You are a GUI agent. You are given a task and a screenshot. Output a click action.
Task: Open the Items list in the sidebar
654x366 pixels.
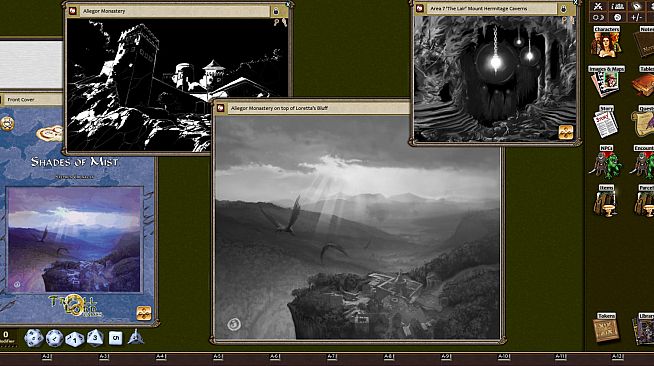tap(606, 201)
